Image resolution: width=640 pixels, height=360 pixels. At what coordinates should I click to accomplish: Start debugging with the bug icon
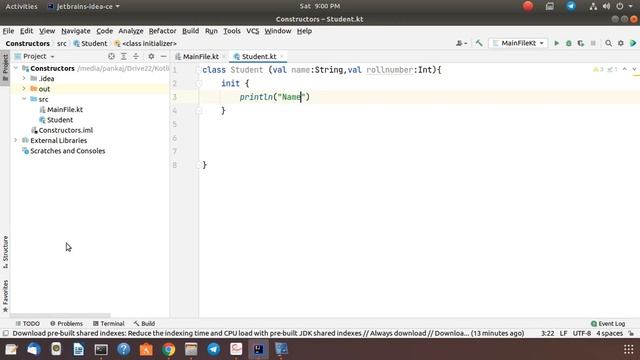click(568, 43)
